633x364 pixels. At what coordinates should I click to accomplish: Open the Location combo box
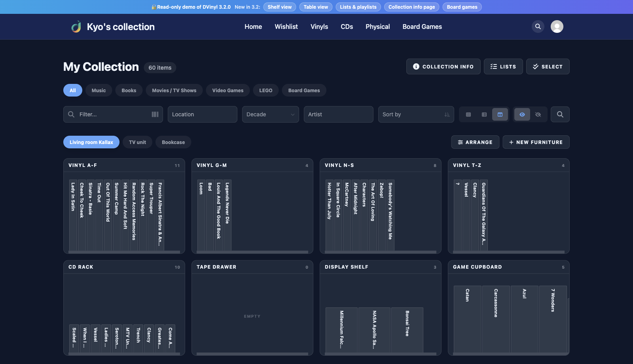pos(203,114)
